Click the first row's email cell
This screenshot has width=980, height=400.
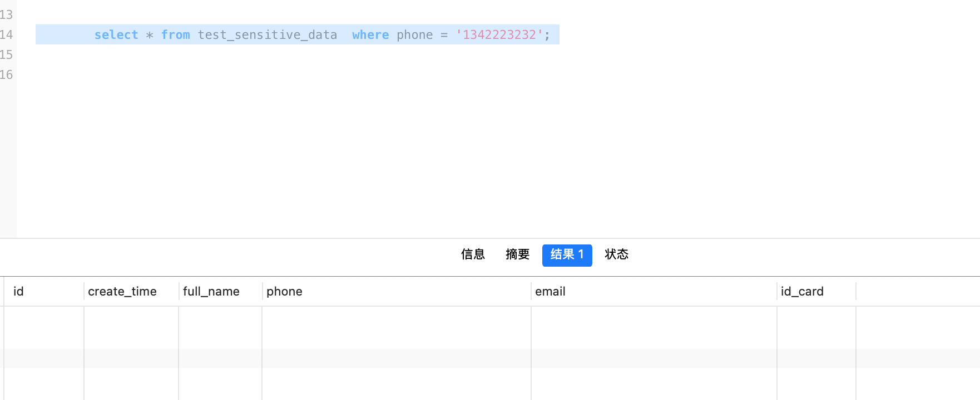[x=654, y=328]
